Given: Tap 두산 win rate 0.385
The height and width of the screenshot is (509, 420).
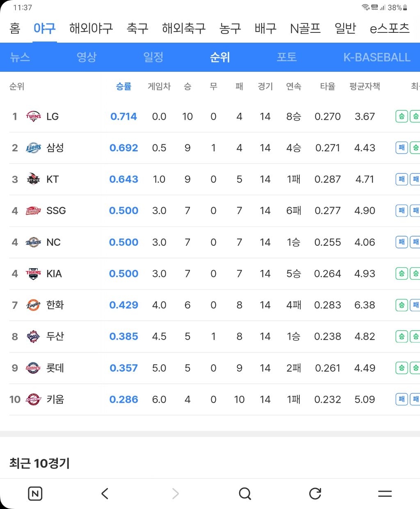Looking at the screenshot, I should 123,336.
